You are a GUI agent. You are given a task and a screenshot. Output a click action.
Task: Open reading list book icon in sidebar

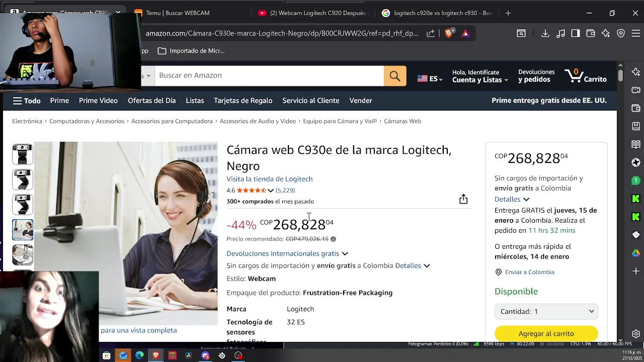(x=636, y=144)
